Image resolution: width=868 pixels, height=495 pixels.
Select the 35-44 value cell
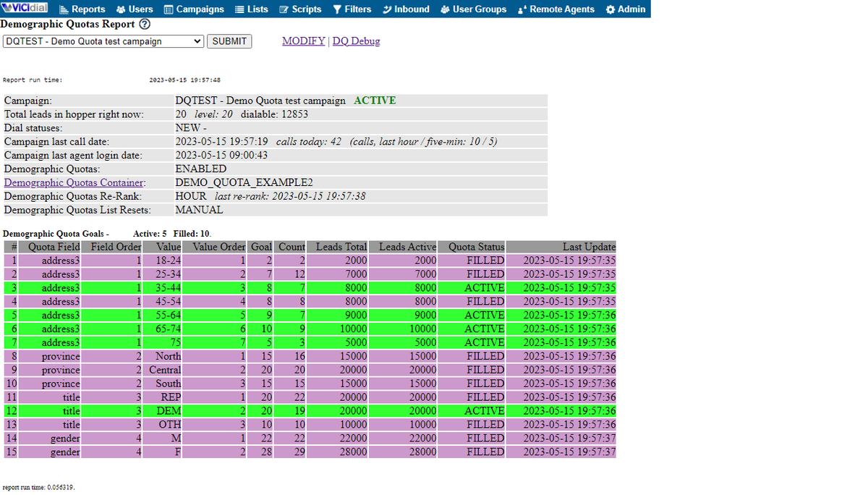pos(162,288)
